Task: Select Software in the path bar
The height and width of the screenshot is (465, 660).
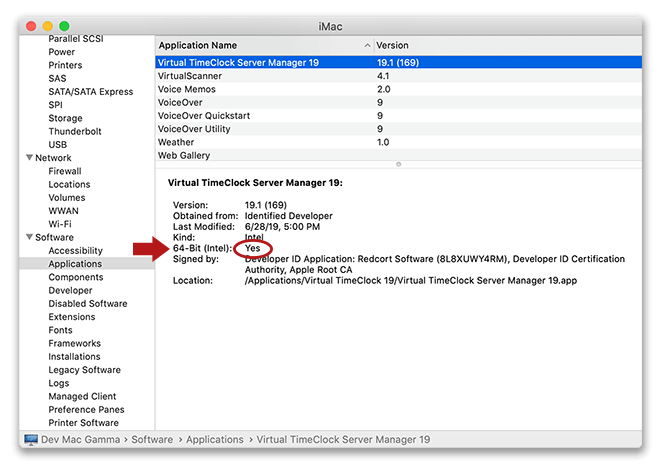Action: [152, 439]
